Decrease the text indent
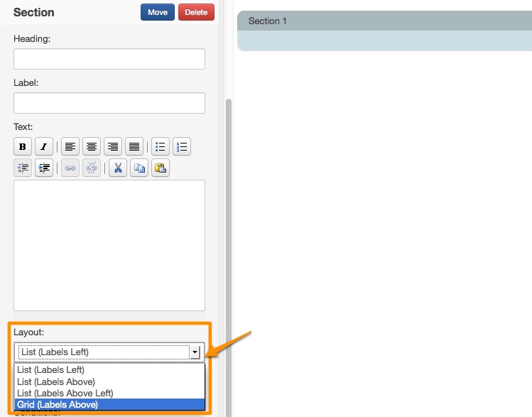The width and height of the screenshot is (532, 417). [x=23, y=168]
